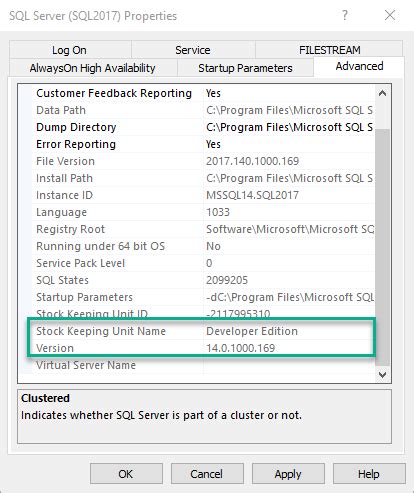Click the MSSQL14.SQL2017 value
The image size is (414, 493).
pyautogui.click(x=252, y=195)
